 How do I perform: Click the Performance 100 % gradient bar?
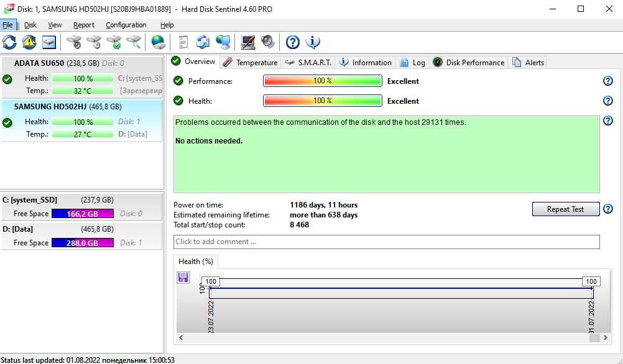tap(322, 81)
